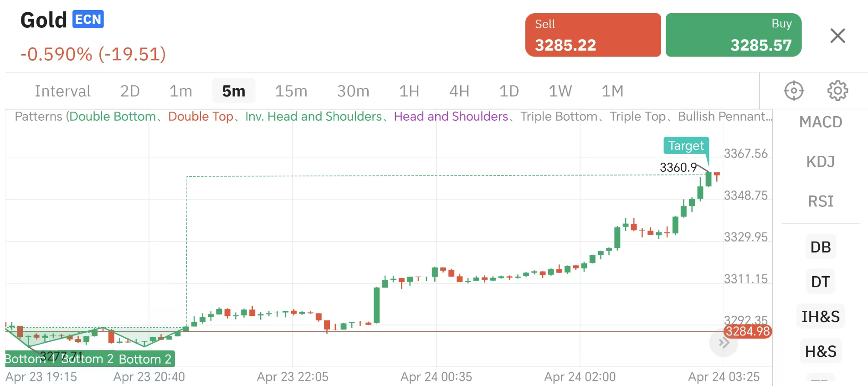Screen dimensions: 868x386
Task: Toggle the H&S pattern indicator
Action: [821, 351]
